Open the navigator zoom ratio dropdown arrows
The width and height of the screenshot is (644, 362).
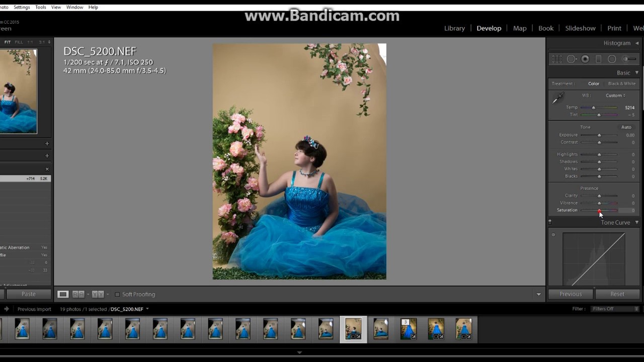49,42
